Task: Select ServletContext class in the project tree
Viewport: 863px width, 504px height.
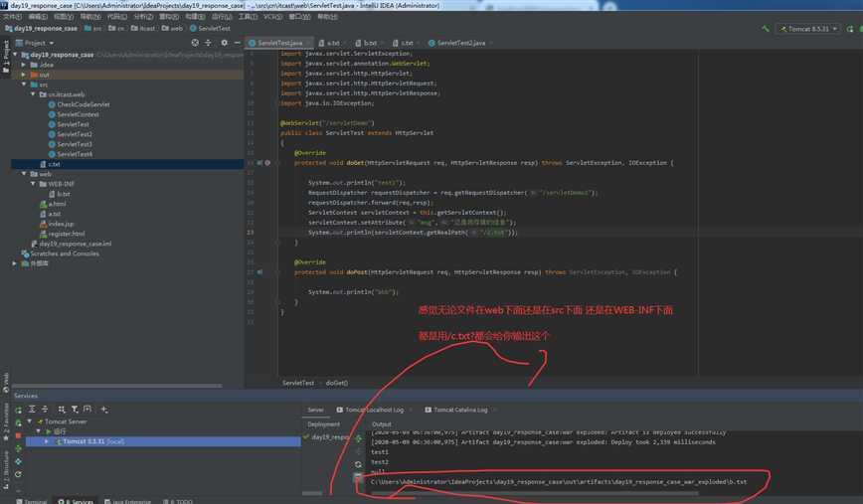Action: click(74, 114)
